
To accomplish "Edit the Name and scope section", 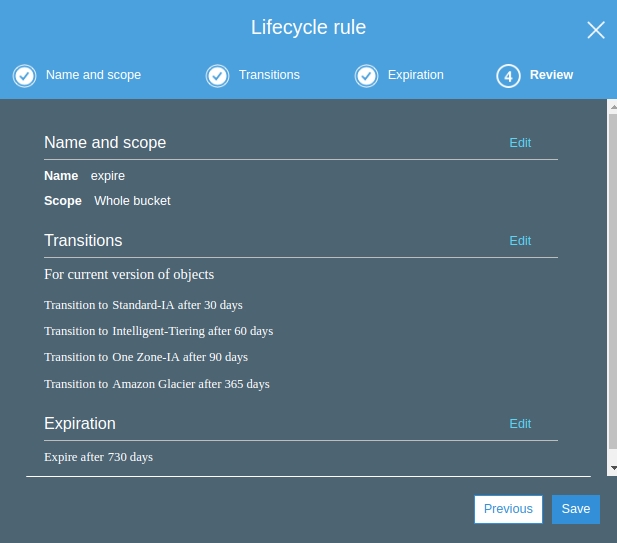I will point(520,143).
